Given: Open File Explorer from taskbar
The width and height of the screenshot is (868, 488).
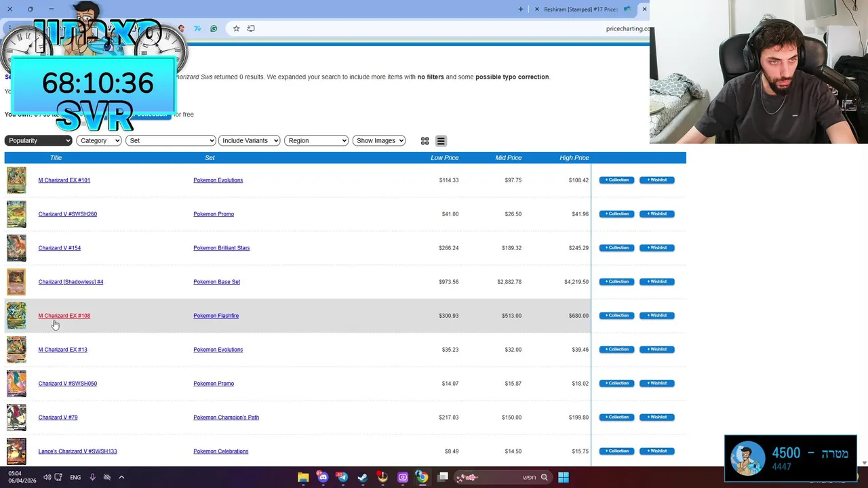Looking at the screenshot, I should (x=303, y=477).
